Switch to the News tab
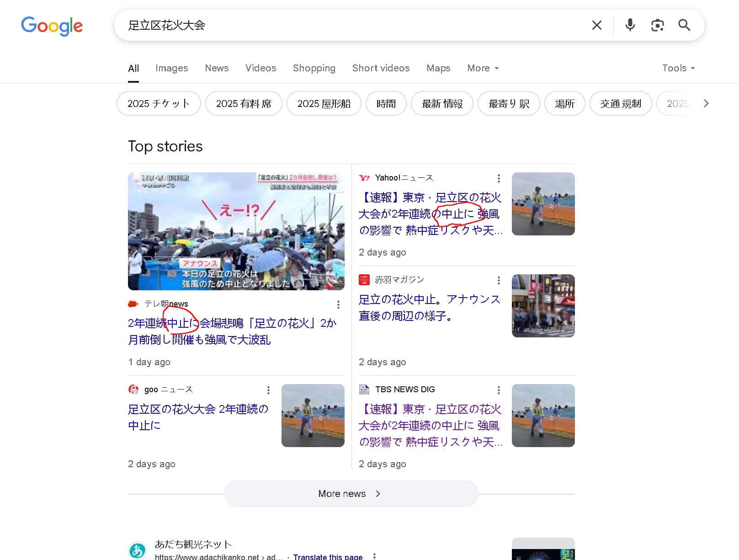The image size is (739, 560). coord(217,68)
